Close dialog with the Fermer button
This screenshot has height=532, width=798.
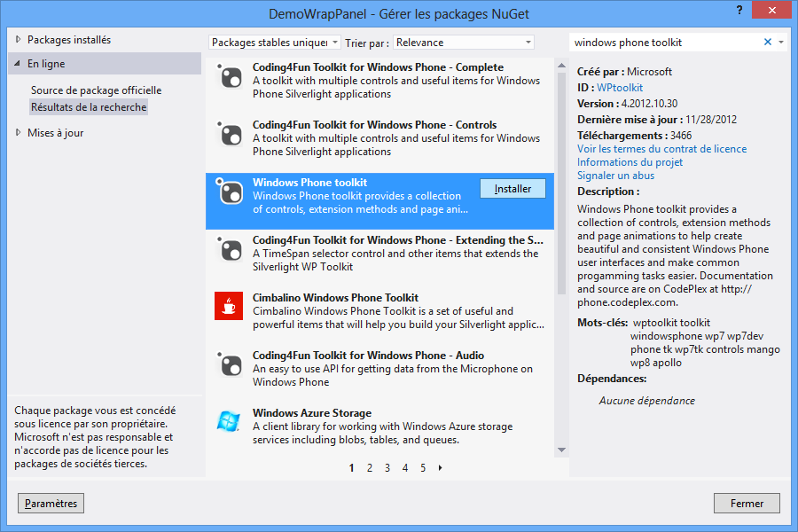[x=747, y=504]
